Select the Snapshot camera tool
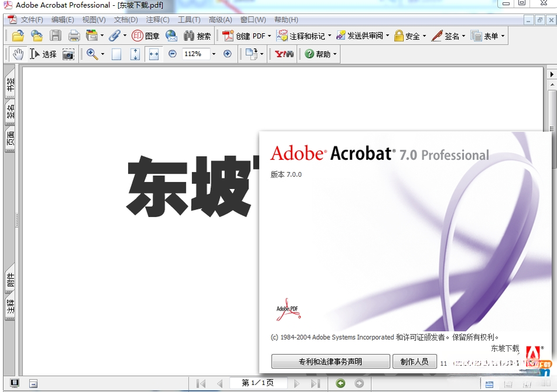The width and height of the screenshot is (557, 392). click(68, 54)
